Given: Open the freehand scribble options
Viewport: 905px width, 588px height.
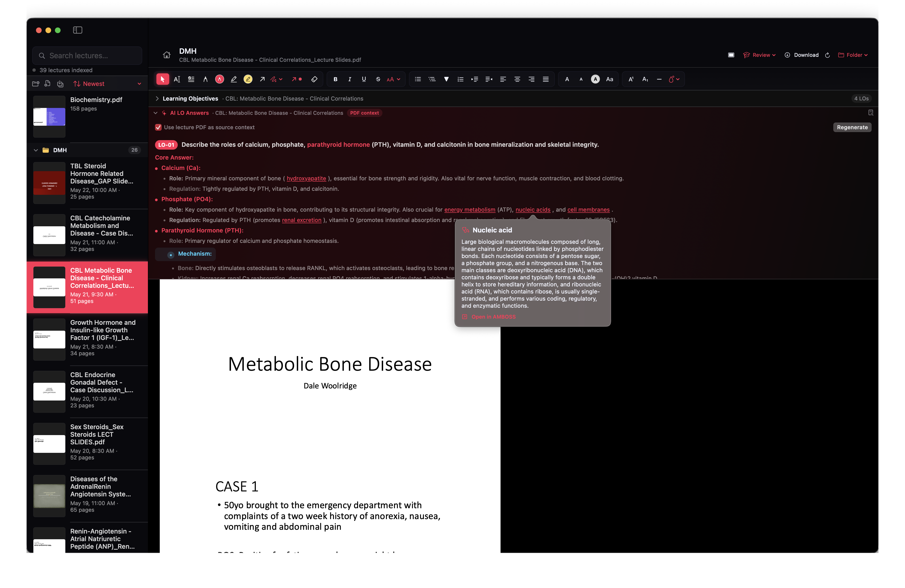Looking at the screenshot, I should (276, 79).
